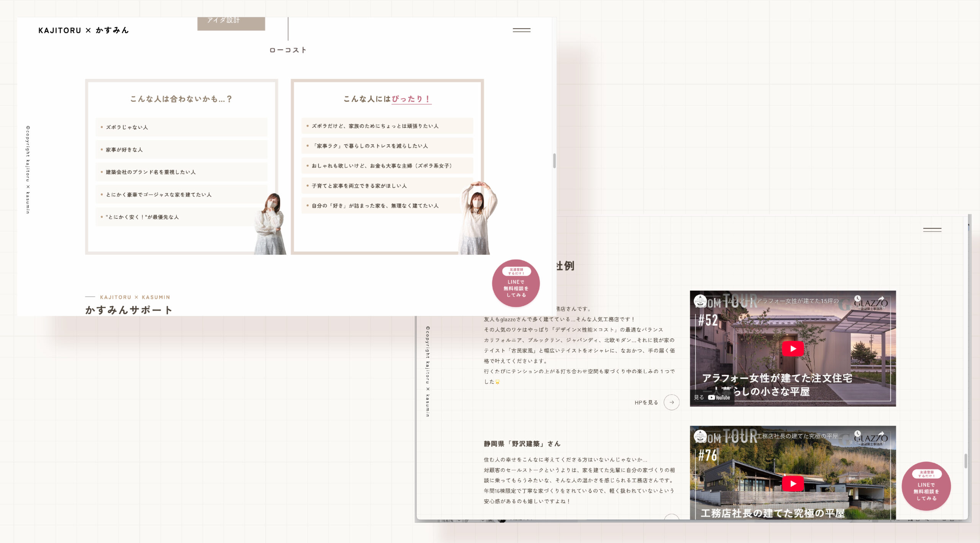Screen dimensions: 980x543
Task: Click LINEで無料相談 button on front page
Action: tap(516, 284)
